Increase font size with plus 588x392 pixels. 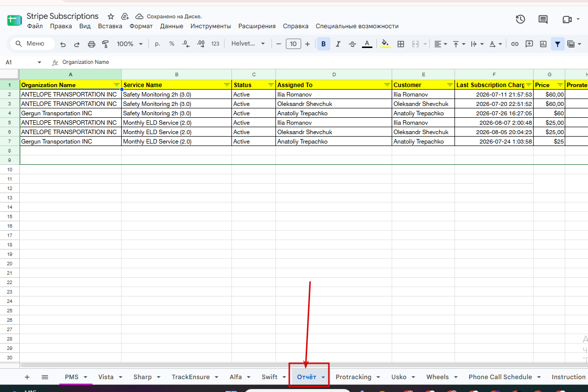(x=308, y=44)
